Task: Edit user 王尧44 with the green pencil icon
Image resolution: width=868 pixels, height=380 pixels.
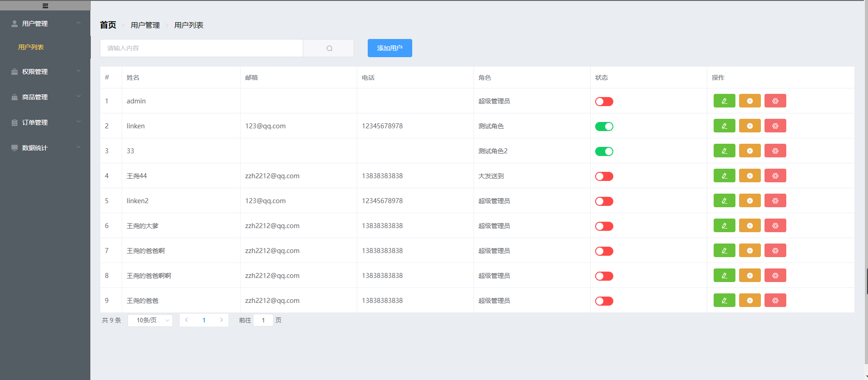Action: point(724,175)
